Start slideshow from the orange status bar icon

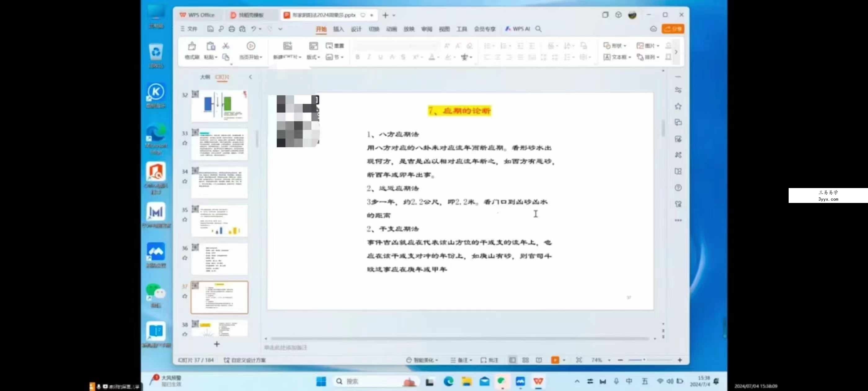click(x=555, y=360)
